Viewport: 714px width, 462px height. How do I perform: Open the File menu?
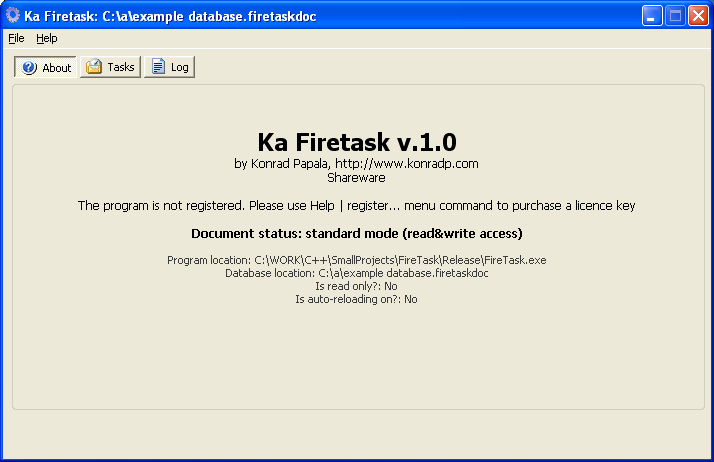point(16,38)
